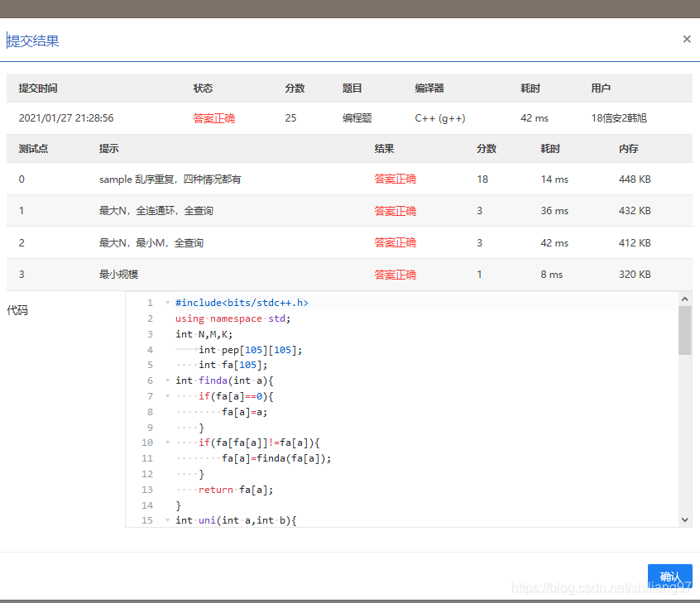
Task: Click the score 18 for test point 0
Action: point(482,179)
